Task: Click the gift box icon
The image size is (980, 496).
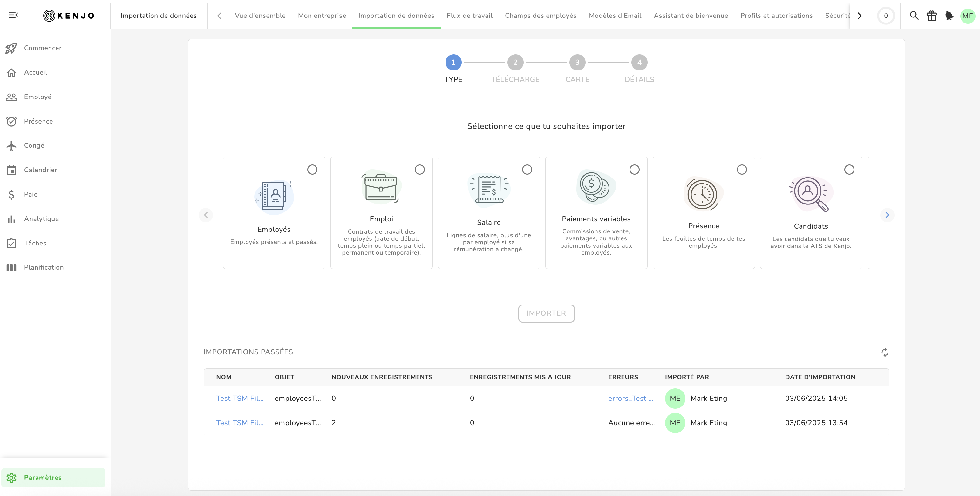Action: pyautogui.click(x=931, y=16)
